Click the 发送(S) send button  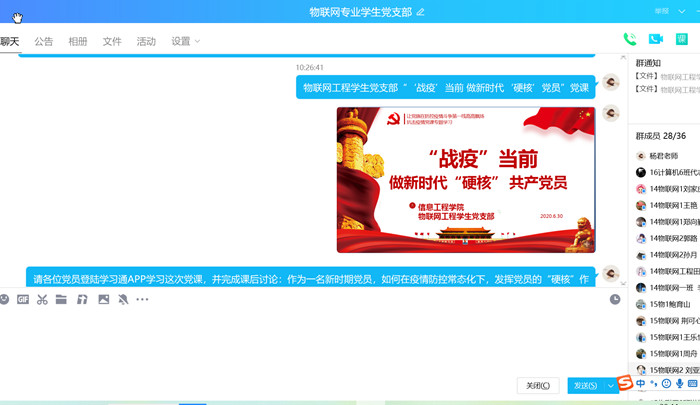click(584, 386)
